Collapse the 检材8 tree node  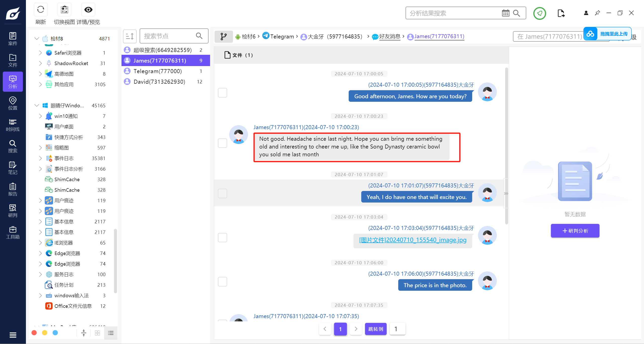coord(37,39)
